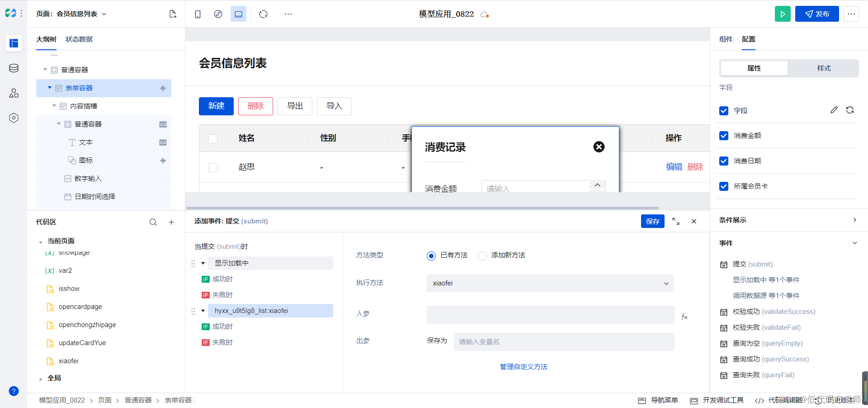Collapse the 当前页面 code section
Screen dimensions: 868x408
[41, 242]
